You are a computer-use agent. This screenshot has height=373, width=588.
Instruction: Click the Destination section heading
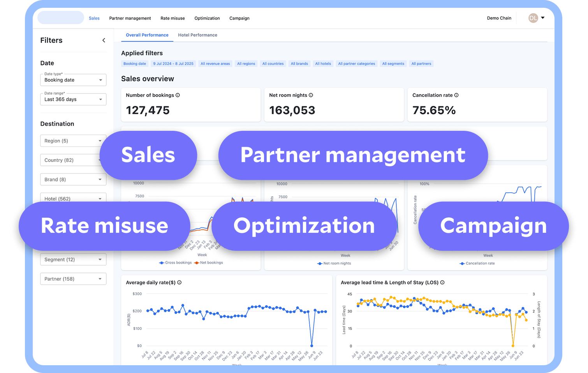tap(57, 124)
